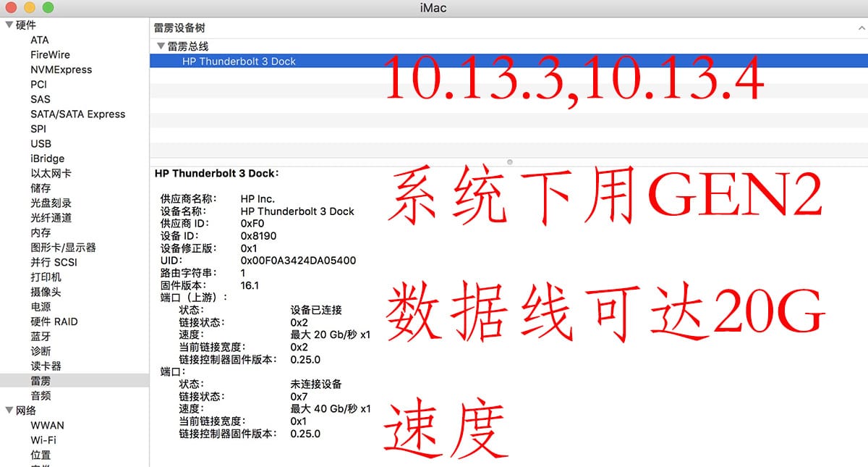
Task: Click the pane divider handle dot
Action: [510, 161]
